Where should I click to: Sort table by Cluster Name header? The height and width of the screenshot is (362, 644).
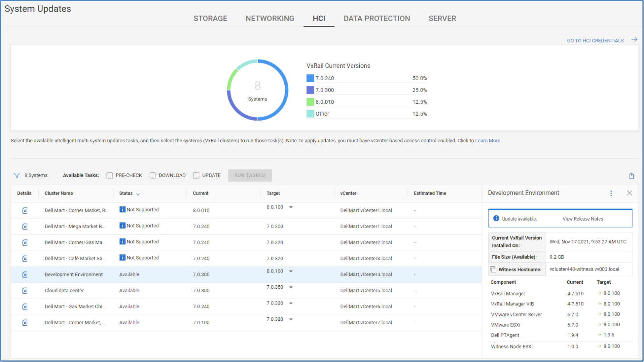[59, 194]
